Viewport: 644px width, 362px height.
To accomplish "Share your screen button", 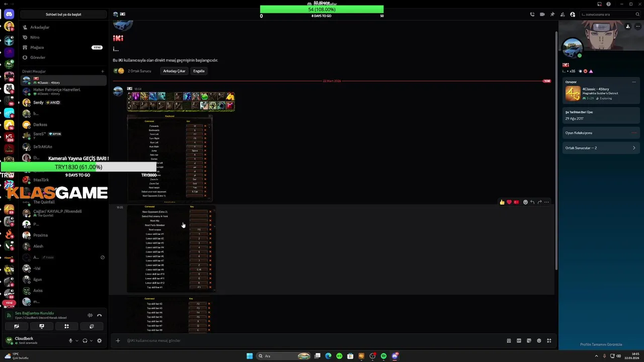I will click(x=42, y=326).
